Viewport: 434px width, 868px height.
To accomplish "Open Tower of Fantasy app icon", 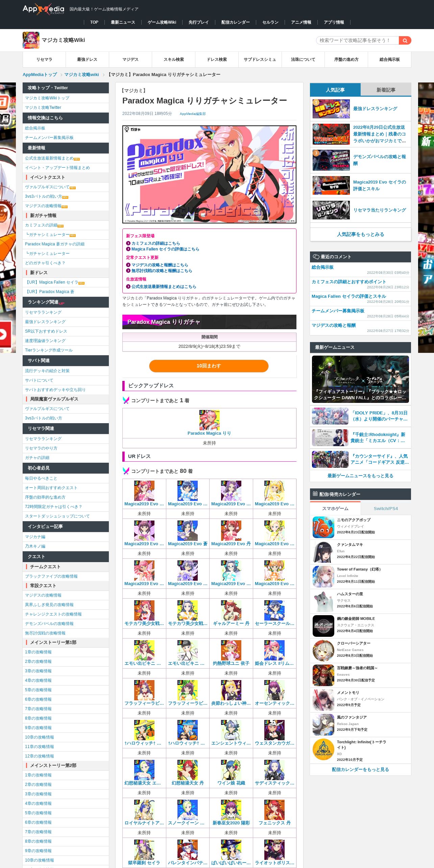I will click(x=323, y=576).
